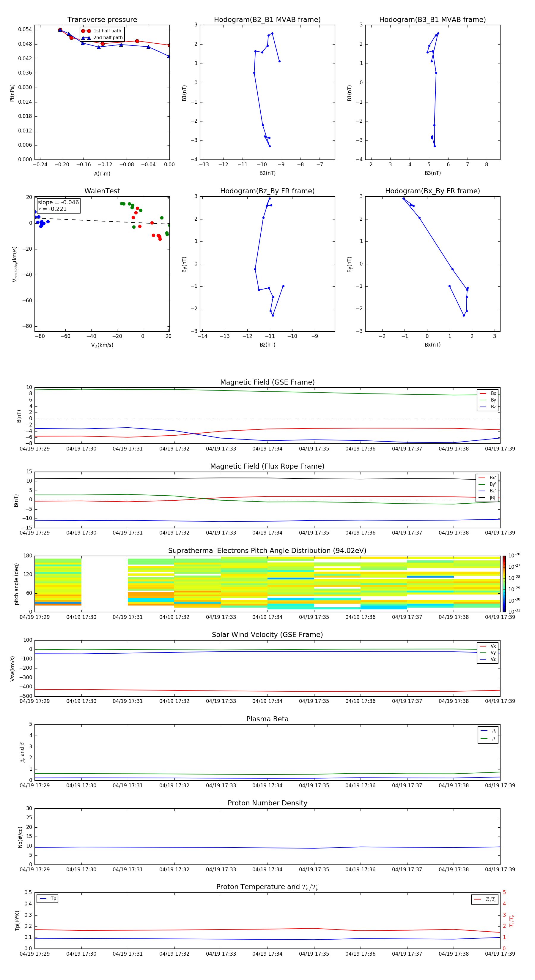Select the "Proton Number Density" title
This screenshot has width=535, height=980.
point(267,803)
